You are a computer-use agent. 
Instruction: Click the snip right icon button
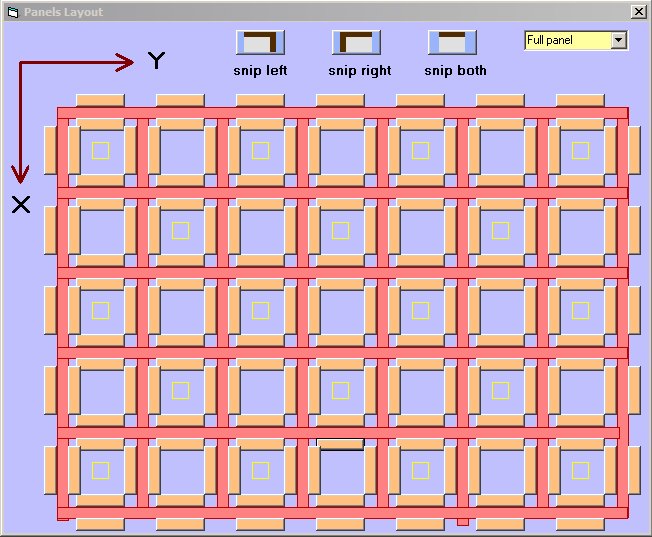tap(356, 42)
